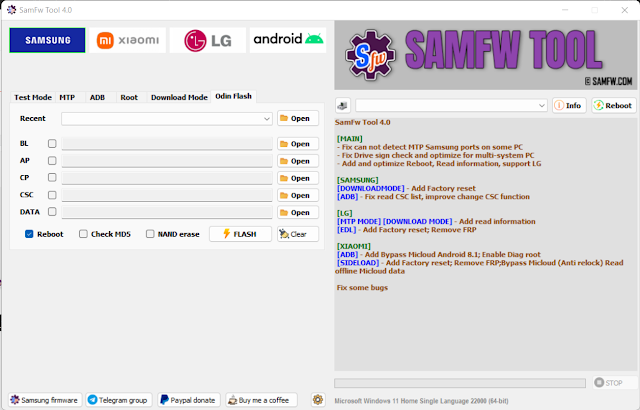This screenshot has width=640, height=410.
Task: Click Buy me a coffee button
Action: point(261,400)
